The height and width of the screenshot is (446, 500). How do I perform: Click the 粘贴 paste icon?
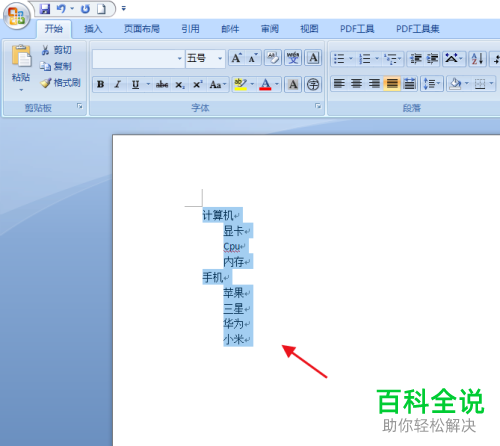click(21, 57)
